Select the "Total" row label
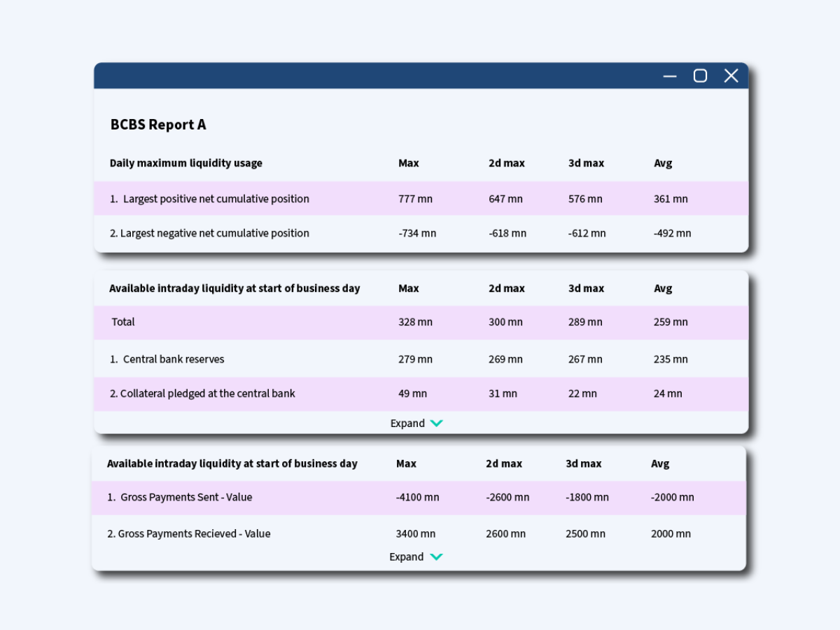This screenshot has height=630, width=840. tap(123, 322)
